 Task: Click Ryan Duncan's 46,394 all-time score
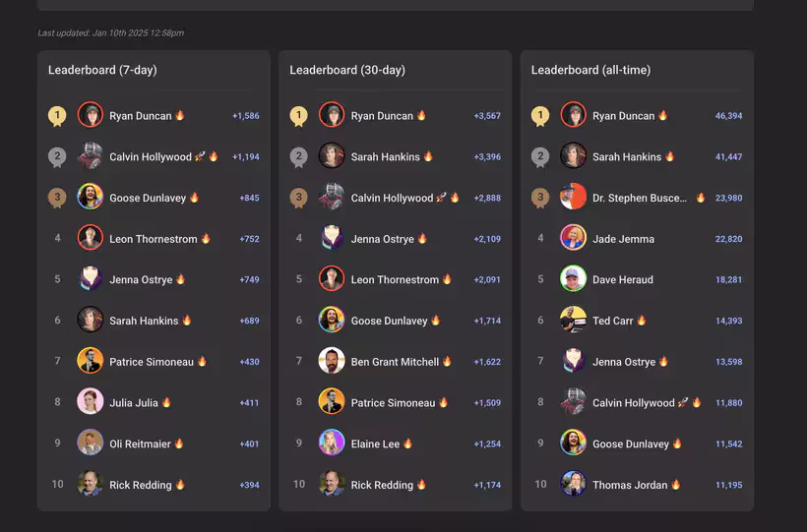tap(729, 116)
